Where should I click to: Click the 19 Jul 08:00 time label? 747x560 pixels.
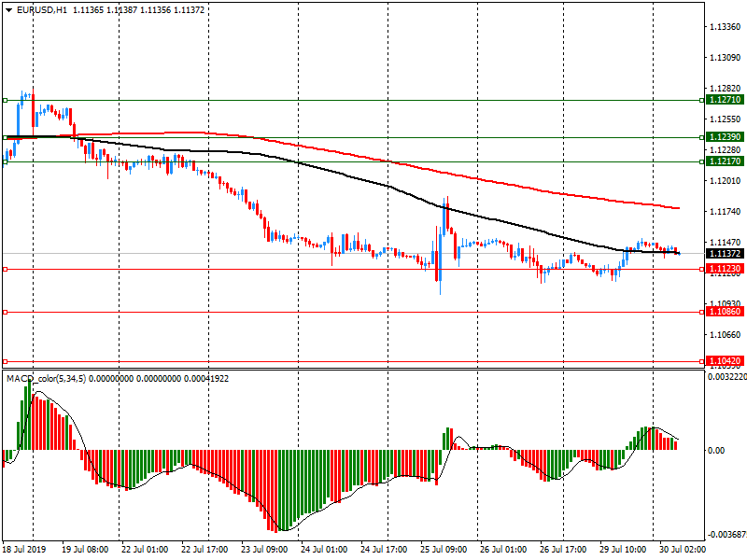point(85,550)
